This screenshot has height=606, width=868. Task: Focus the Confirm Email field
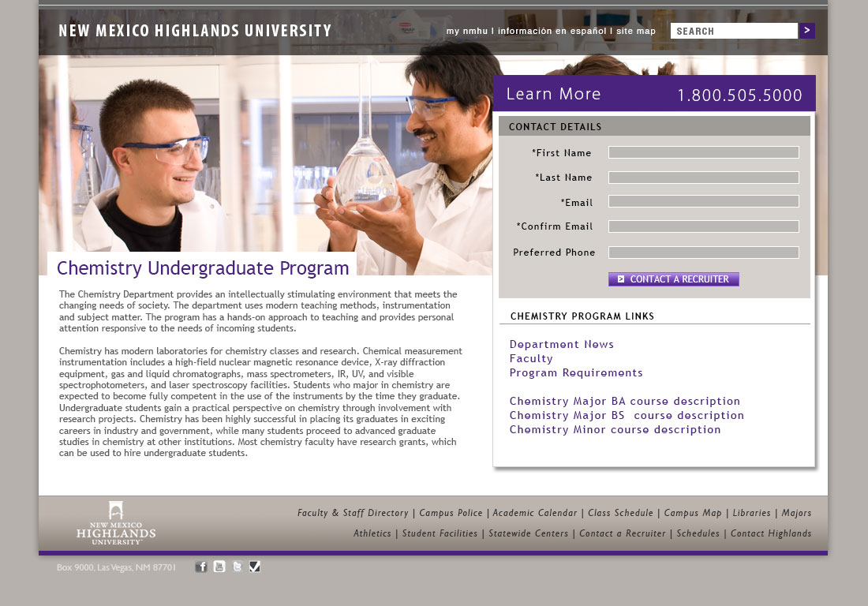click(x=704, y=226)
